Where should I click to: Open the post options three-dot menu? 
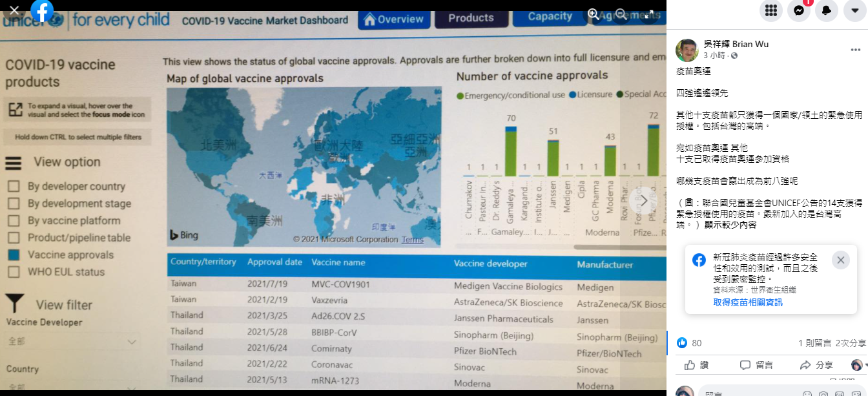855,49
